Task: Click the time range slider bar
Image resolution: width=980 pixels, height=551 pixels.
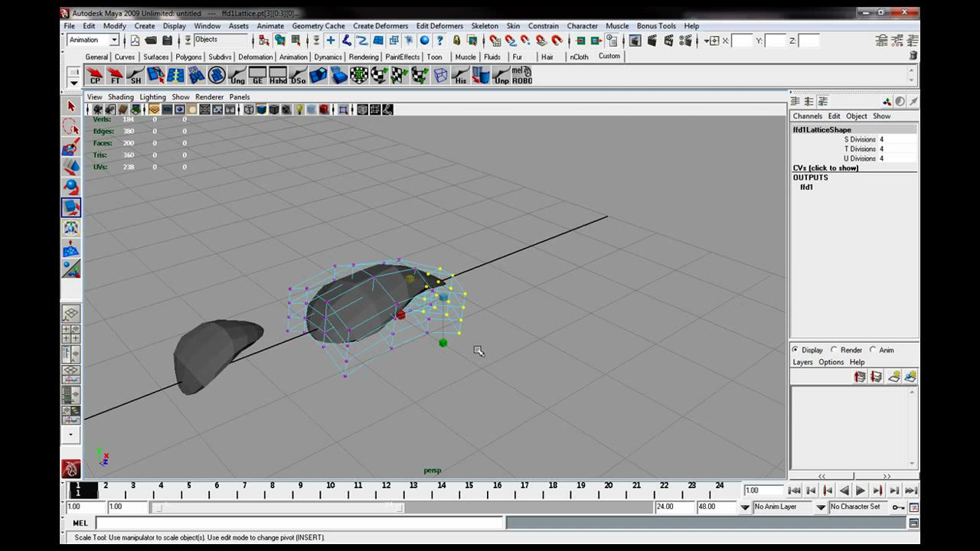Action: pyautogui.click(x=276, y=507)
